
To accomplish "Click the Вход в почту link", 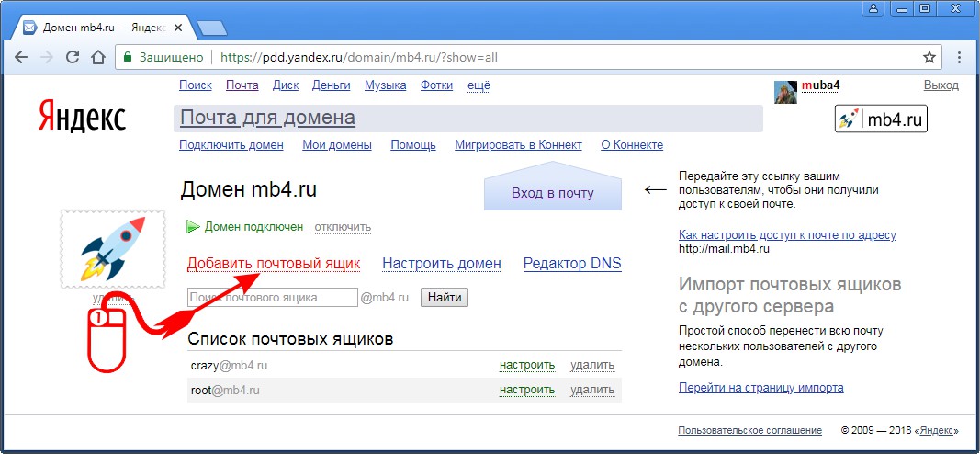I will coord(553,193).
